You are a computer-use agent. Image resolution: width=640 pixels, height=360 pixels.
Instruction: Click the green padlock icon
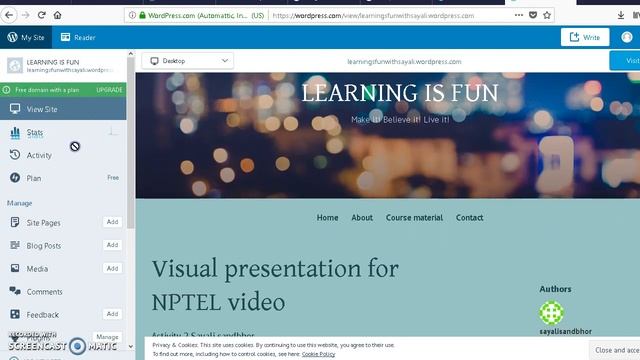(142, 16)
